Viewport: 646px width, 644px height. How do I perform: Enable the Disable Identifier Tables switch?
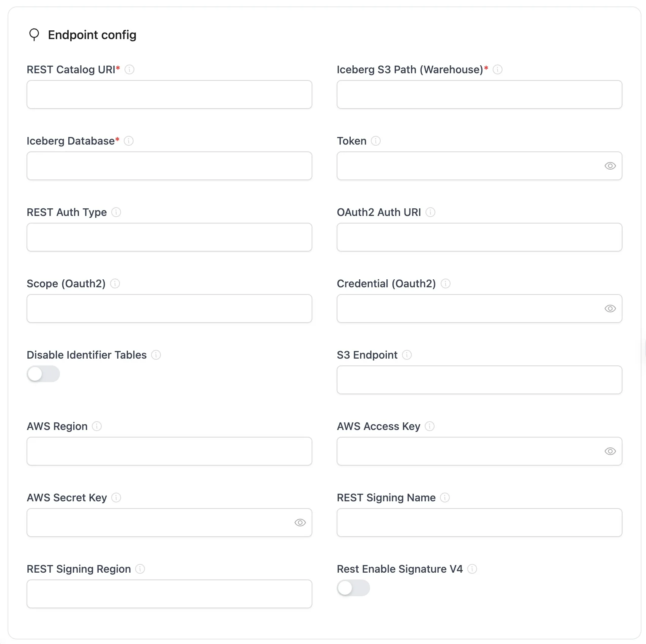(43, 374)
